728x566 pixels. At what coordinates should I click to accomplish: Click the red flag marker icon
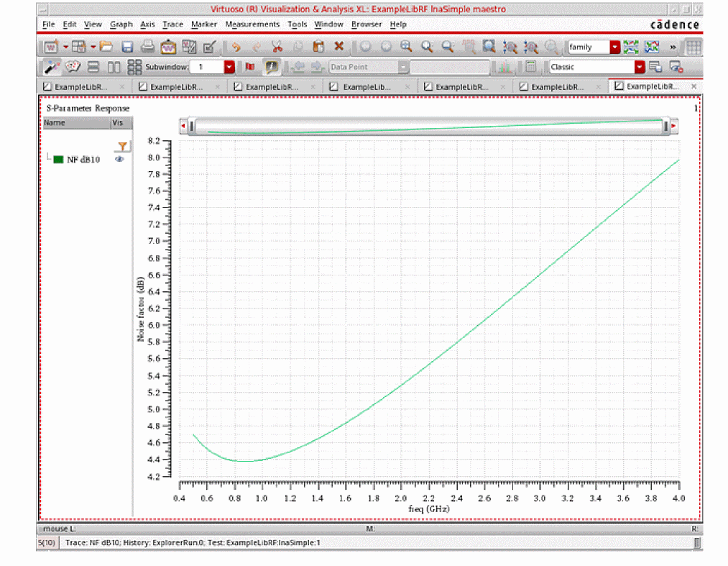250,67
